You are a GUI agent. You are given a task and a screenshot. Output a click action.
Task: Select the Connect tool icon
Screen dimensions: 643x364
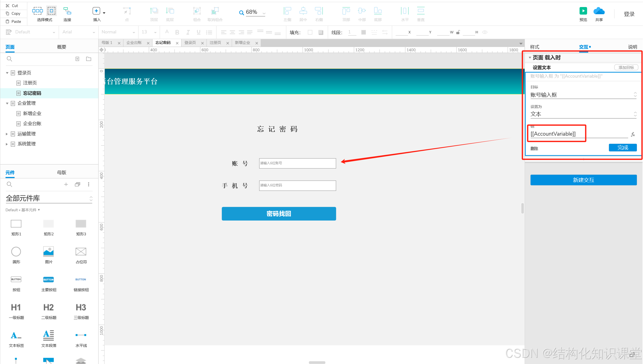coord(67,11)
